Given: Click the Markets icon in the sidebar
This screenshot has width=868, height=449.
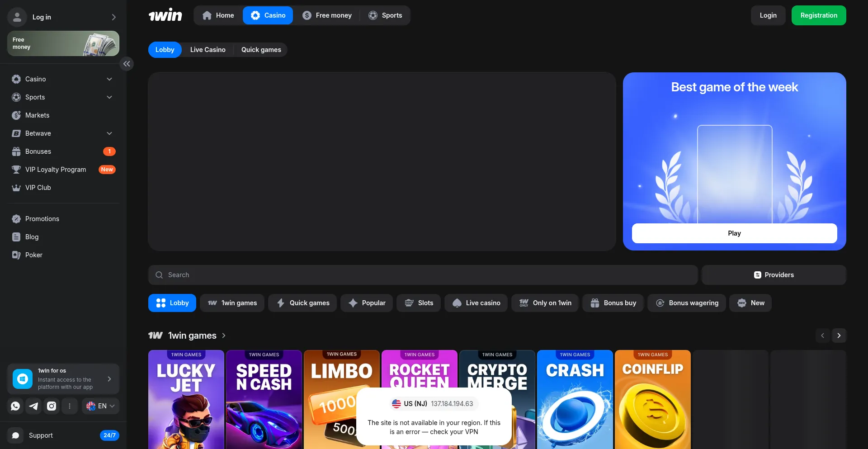Looking at the screenshot, I should click(16, 115).
